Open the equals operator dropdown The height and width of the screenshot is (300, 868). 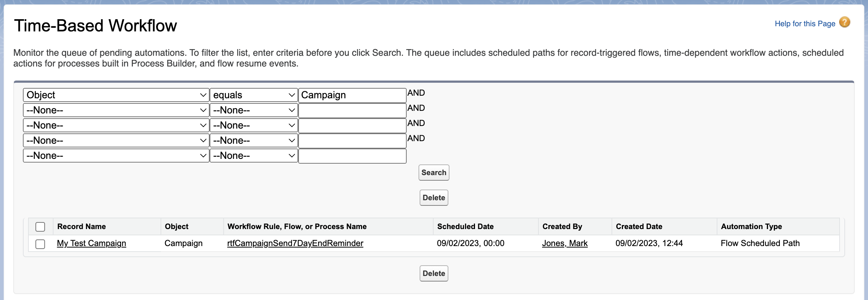pos(254,95)
